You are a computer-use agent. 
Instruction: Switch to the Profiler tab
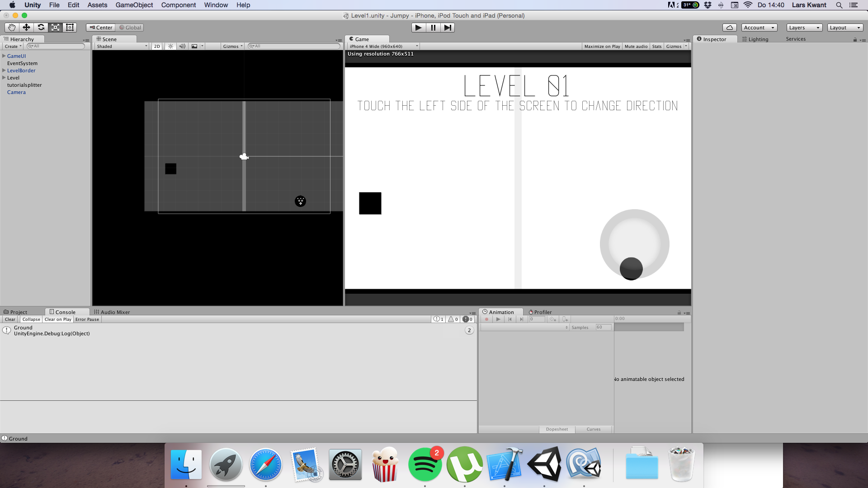[540, 312]
